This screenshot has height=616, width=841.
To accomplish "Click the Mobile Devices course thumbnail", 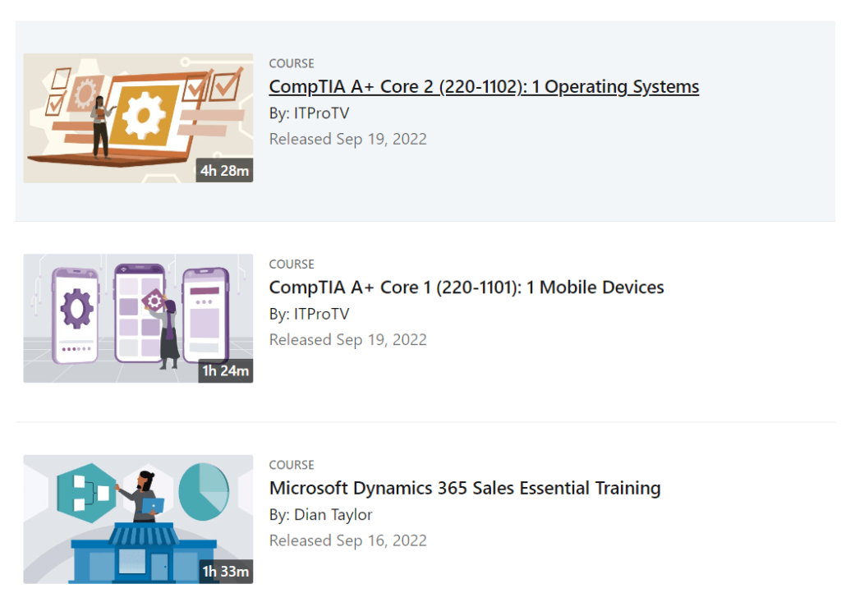I will coord(138,318).
